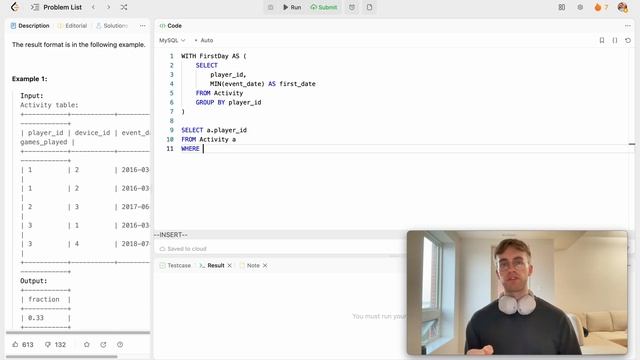Click the bookmark icon in code toolbar

pos(602,40)
